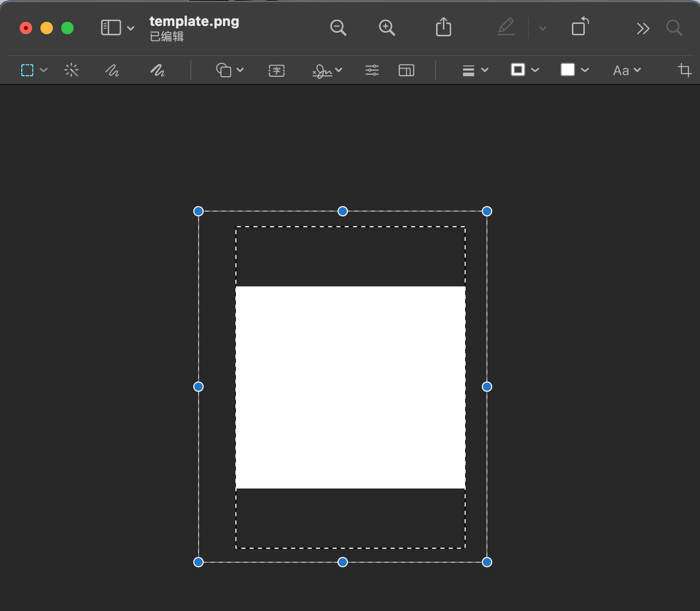The image size is (700, 611).
Task: Click the Crop tool
Action: pos(685,70)
